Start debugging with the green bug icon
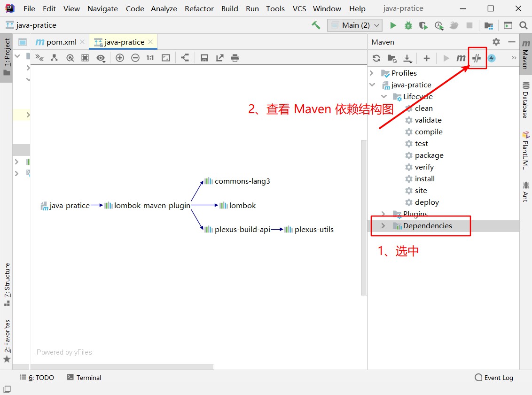The width and height of the screenshot is (532, 395). 408,25
